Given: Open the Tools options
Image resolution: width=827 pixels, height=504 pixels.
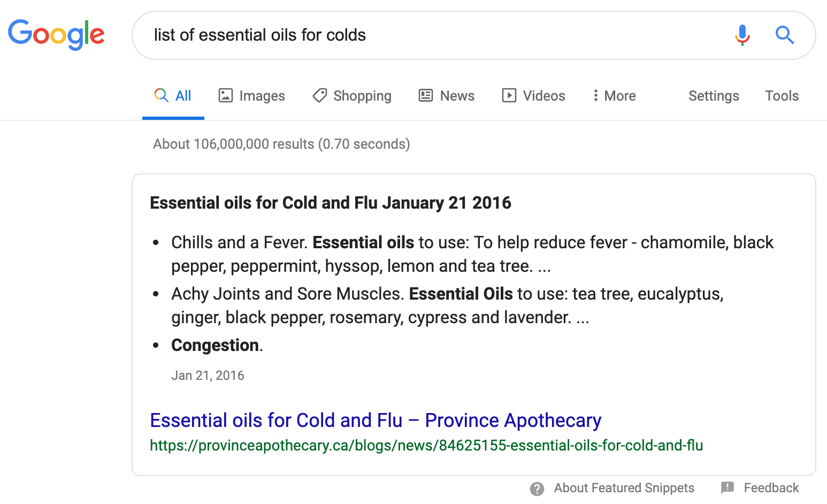Looking at the screenshot, I should [x=782, y=96].
